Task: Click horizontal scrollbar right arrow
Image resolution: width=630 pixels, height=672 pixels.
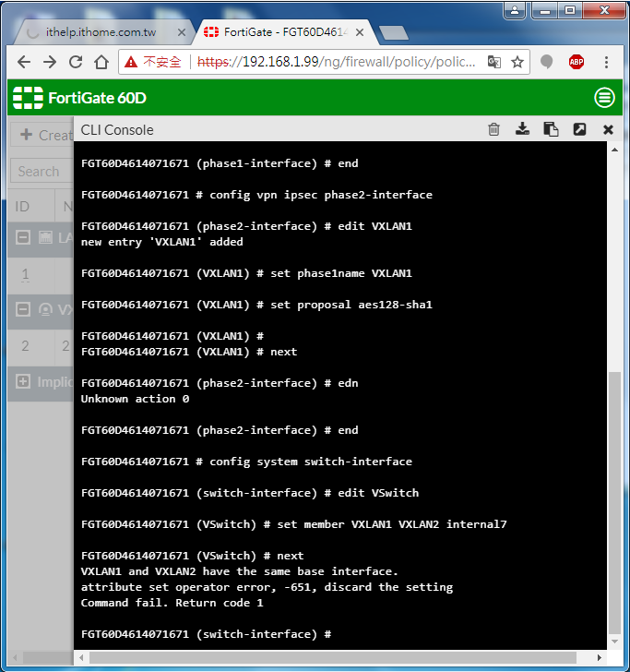Action: pos(600,657)
